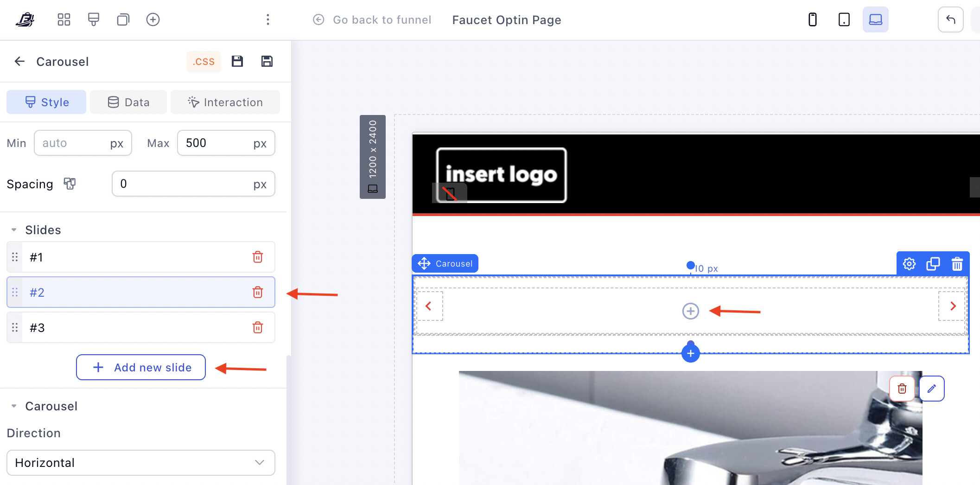This screenshot has height=485, width=980.
Task: Edit the faucet image with pencil icon
Action: click(932, 389)
